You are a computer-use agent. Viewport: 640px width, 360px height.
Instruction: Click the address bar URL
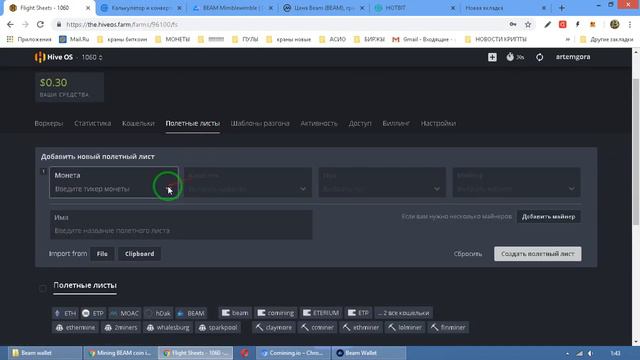pyautogui.click(x=122, y=24)
